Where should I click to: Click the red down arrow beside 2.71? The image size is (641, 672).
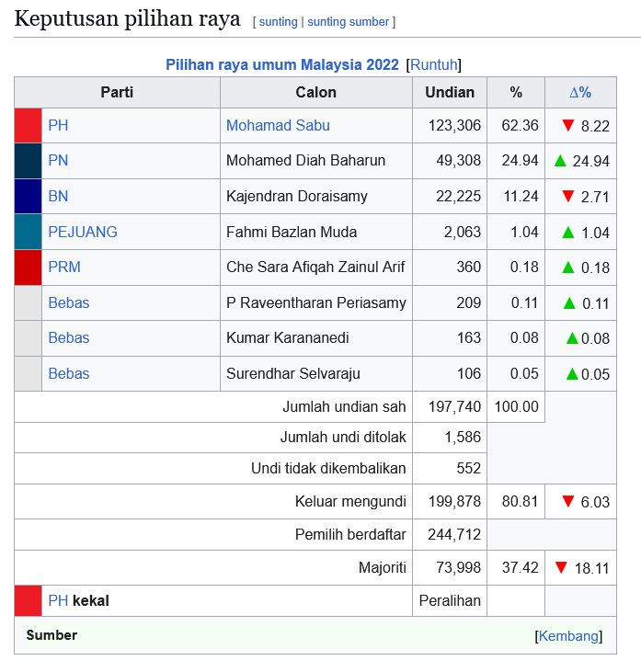tap(567, 196)
